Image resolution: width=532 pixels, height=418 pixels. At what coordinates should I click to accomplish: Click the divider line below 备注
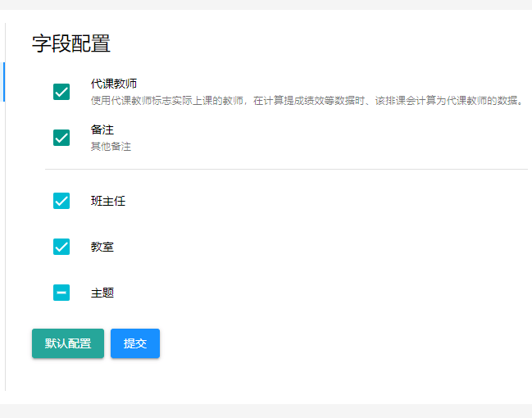pos(286,169)
